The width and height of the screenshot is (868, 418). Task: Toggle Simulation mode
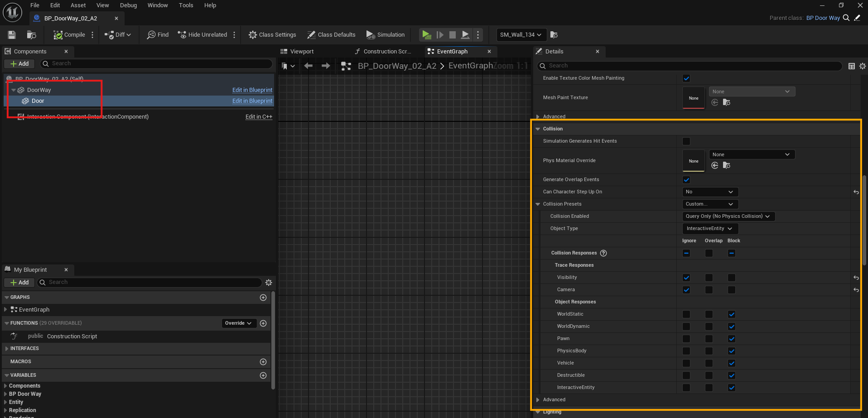(x=386, y=35)
